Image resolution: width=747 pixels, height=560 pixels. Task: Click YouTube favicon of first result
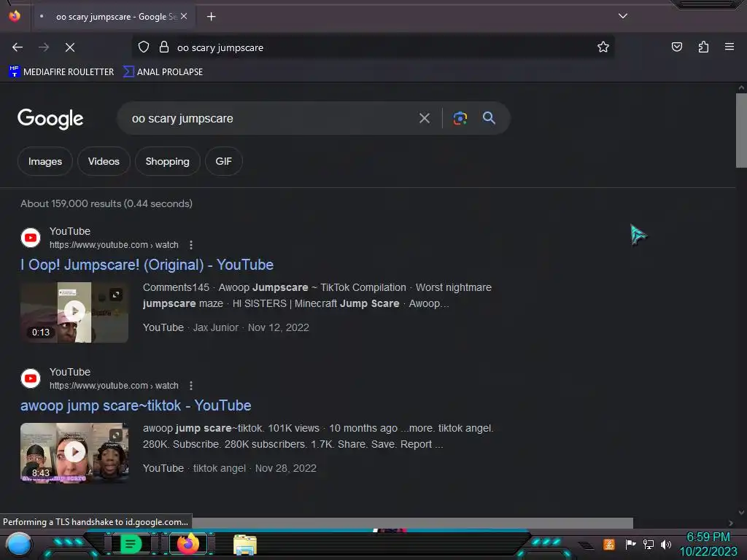tap(31, 238)
